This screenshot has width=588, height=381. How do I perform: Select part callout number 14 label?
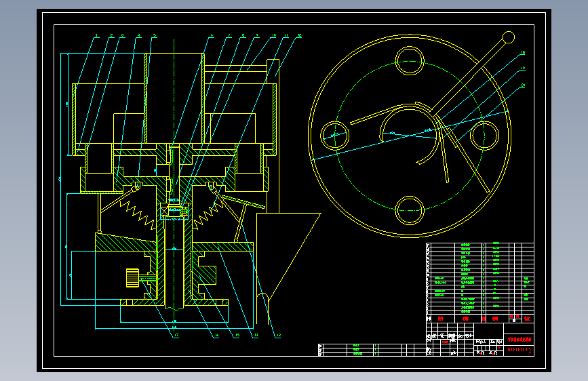pos(256,336)
